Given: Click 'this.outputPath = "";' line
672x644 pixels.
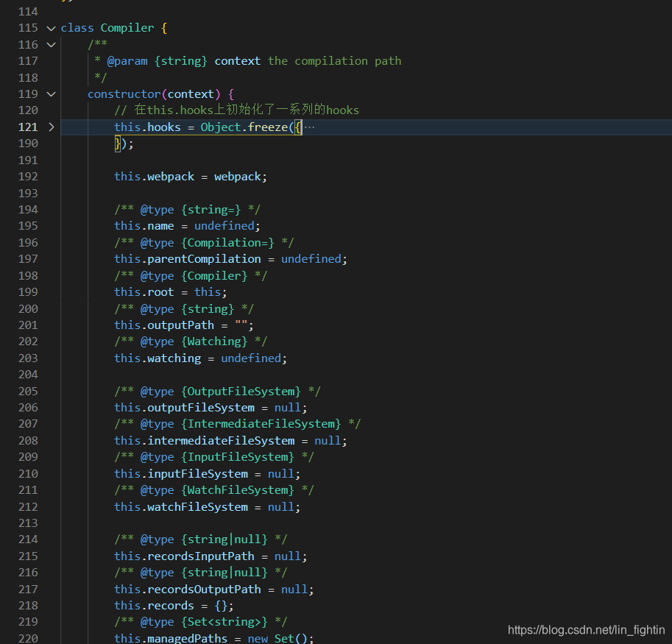Looking at the screenshot, I should 183,325.
